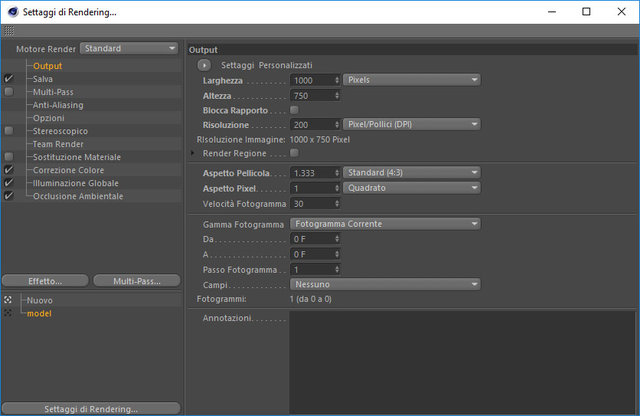
Task: Click the Larghezza value spinner arrows
Action: coord(337,80)
